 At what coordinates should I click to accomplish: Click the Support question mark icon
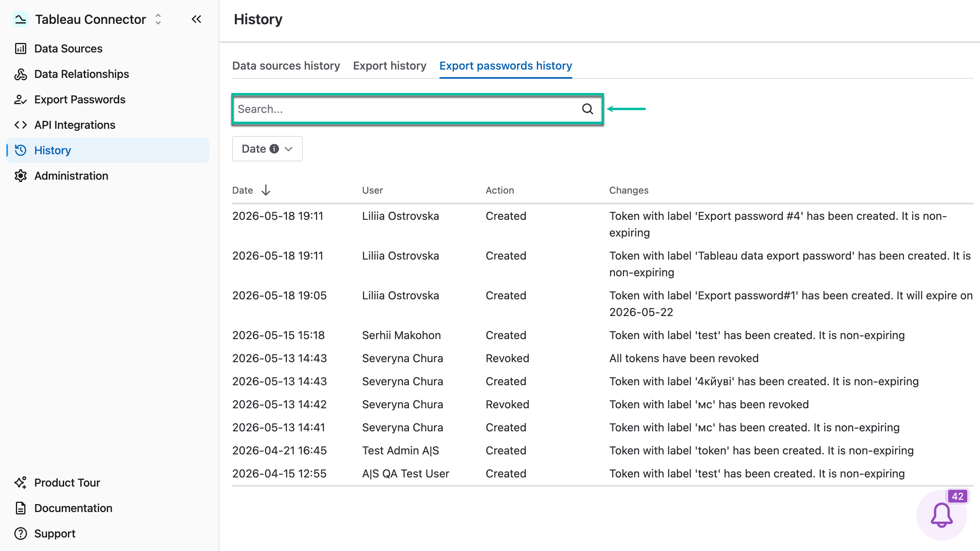[21, 534]
